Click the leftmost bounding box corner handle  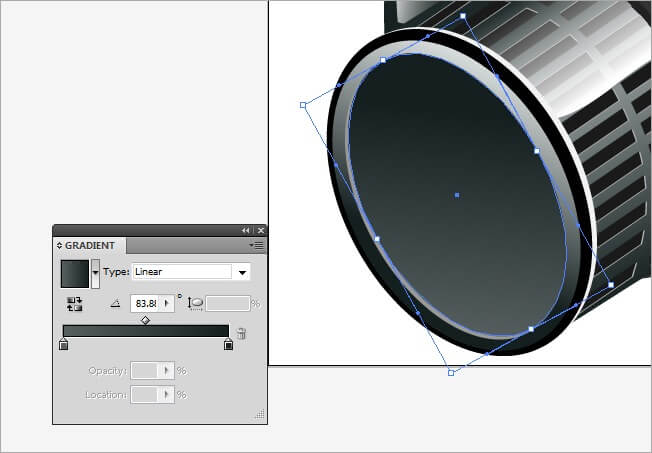pyautogui.click(x=303, y=105)
